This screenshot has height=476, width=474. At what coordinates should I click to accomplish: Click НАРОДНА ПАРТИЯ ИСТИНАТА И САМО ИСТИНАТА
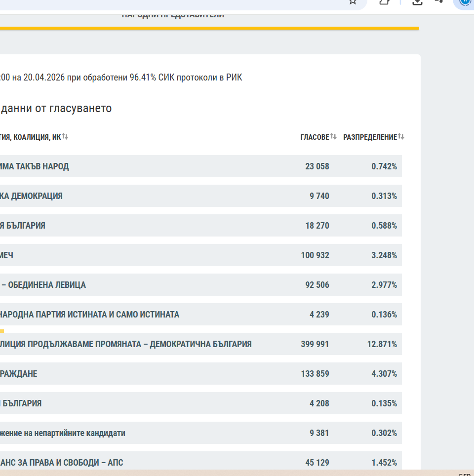89,315
